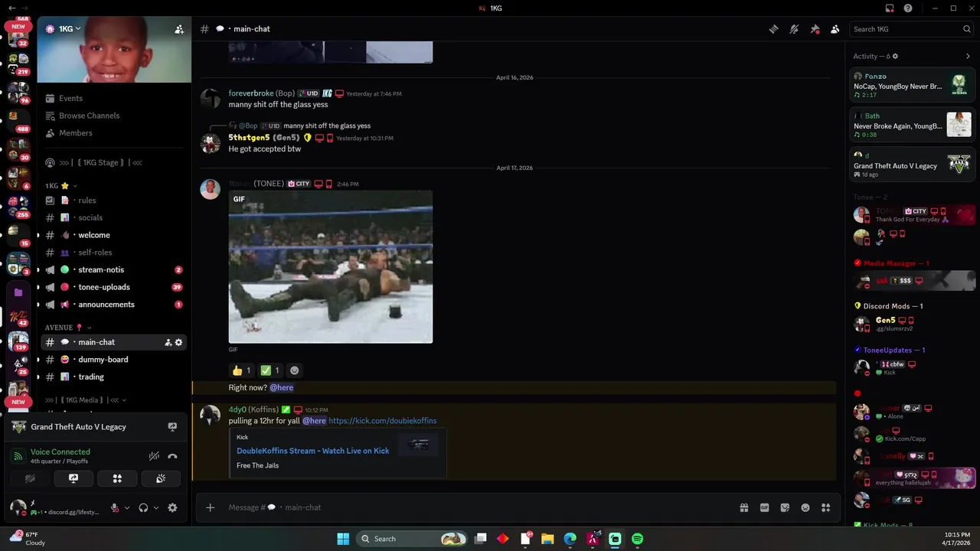Unmute the microphone icon
The height and width of the screenshot is (551, 980).
pyautogui.click(x=115, y=507)
